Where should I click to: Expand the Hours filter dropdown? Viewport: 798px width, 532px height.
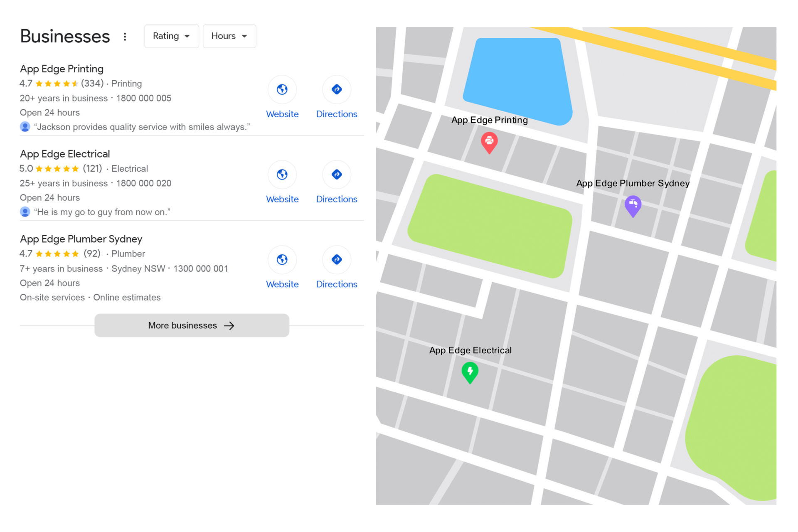[x=229, y=36]
